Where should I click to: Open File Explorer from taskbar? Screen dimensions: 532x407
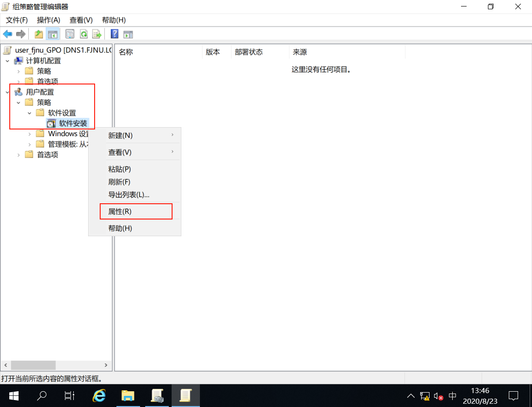pyautogui.click(x=128, y=396)
